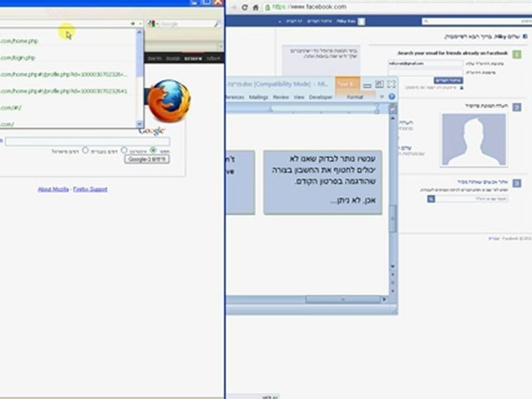Open the Mailings tab in Word
Screen dimensions: 532x399
[x=259, y=97]
